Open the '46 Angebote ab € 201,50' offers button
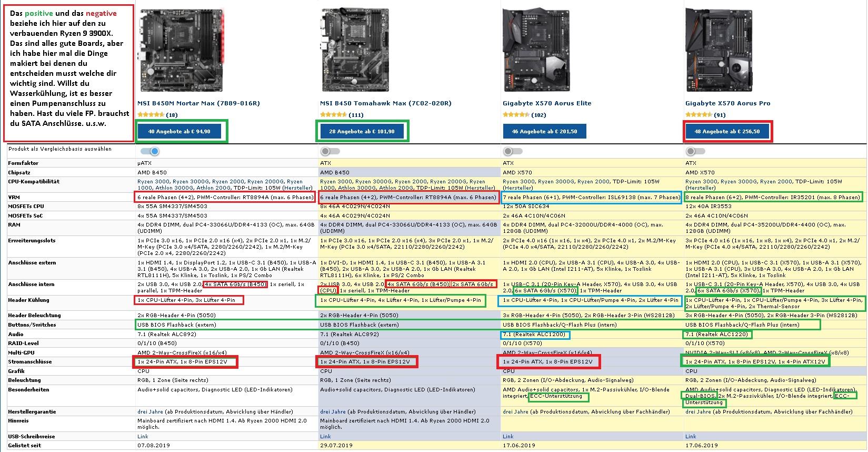This screenshot has height=452, width=868. click(544, 131)
